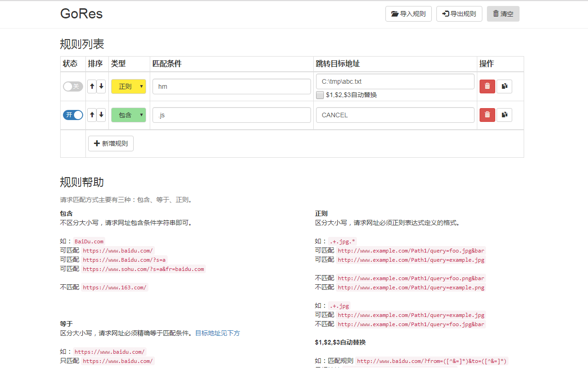Click the 规则列表 heading
This screenshot has width=588, height=368.
82,44
